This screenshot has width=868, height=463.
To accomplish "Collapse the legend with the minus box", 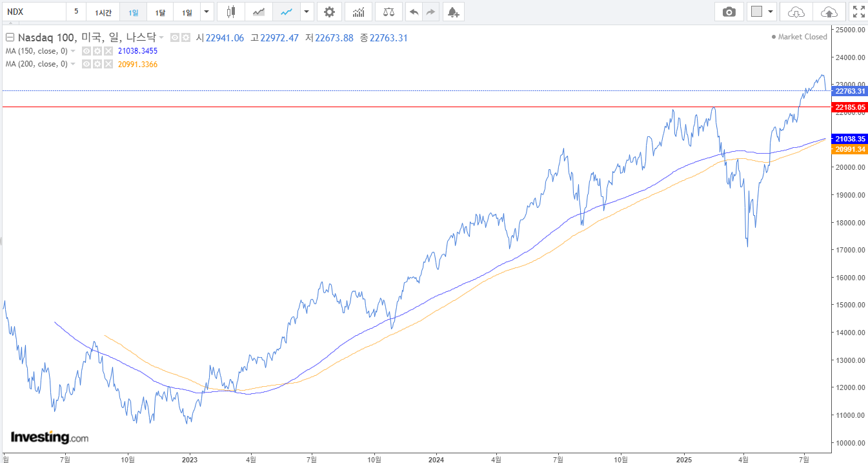I will point(10,37).
